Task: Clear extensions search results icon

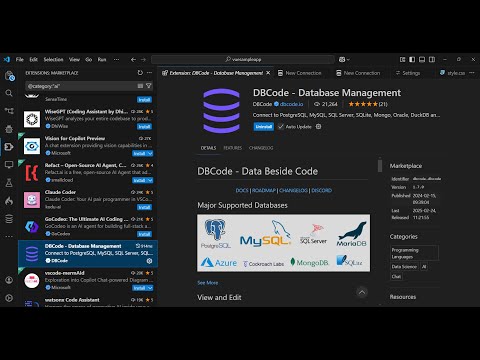Action: coord(140,86)
